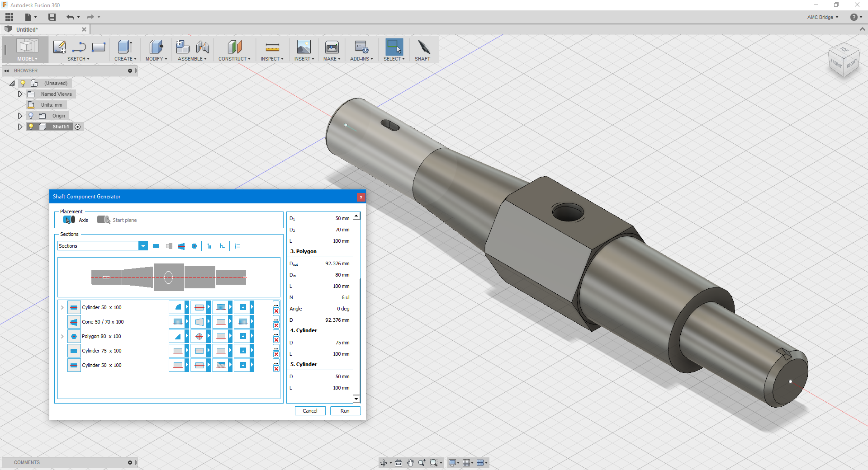Click the Select tool icon

tap(394, 47)
